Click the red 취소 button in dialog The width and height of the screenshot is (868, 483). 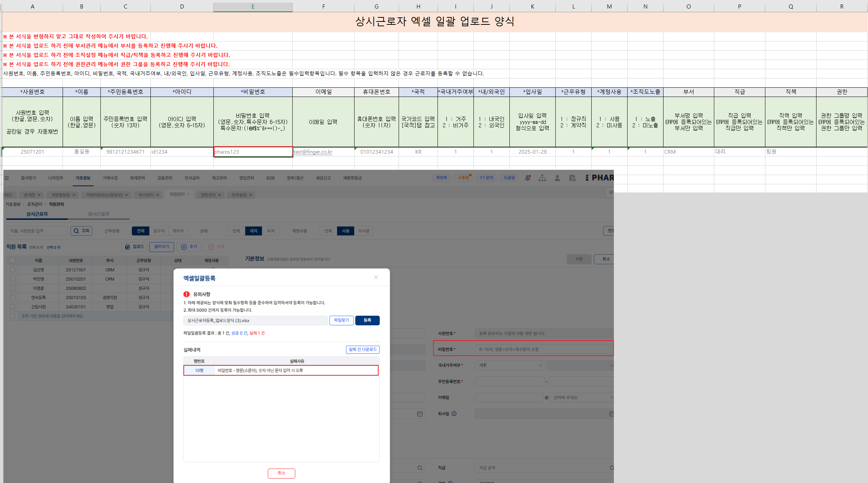282,473
